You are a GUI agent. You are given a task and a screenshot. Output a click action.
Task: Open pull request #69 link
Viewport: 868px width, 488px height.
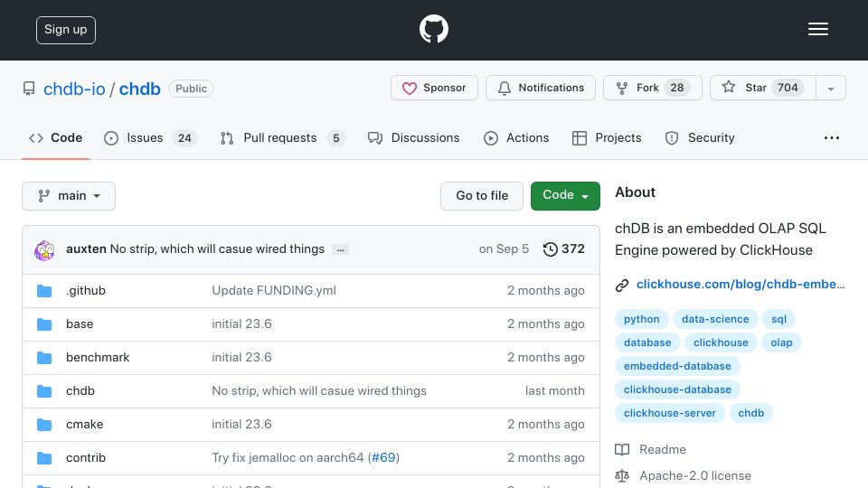click(x=383, y=457)
